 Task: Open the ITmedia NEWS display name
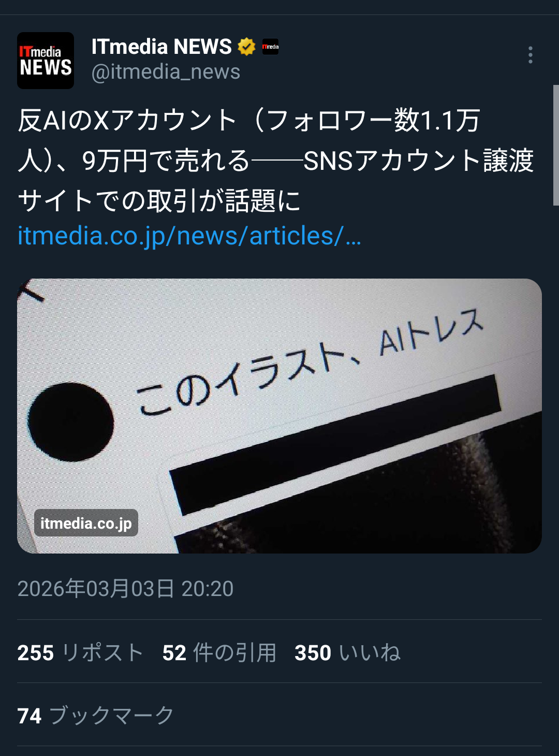click(x=161, y=47)
